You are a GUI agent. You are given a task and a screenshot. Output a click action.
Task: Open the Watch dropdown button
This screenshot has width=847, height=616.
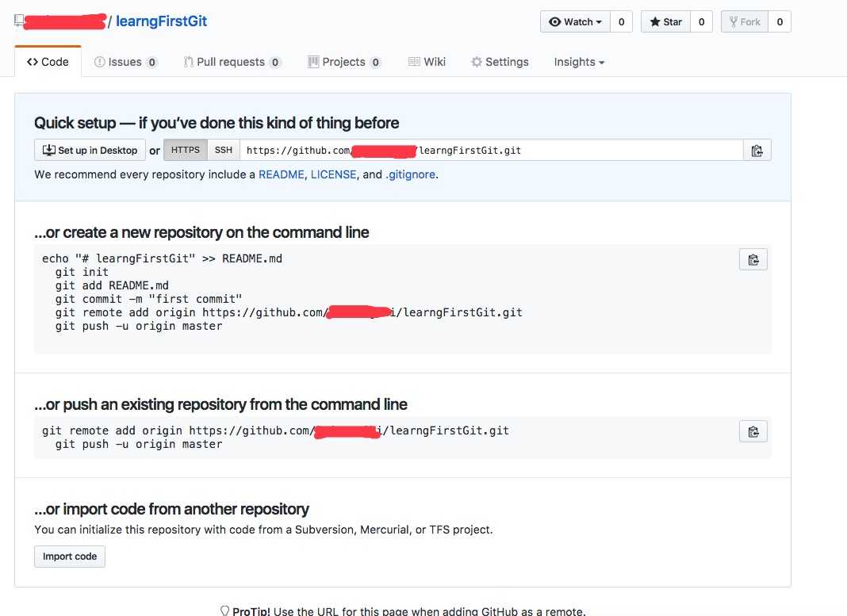[x=575, y=21]
